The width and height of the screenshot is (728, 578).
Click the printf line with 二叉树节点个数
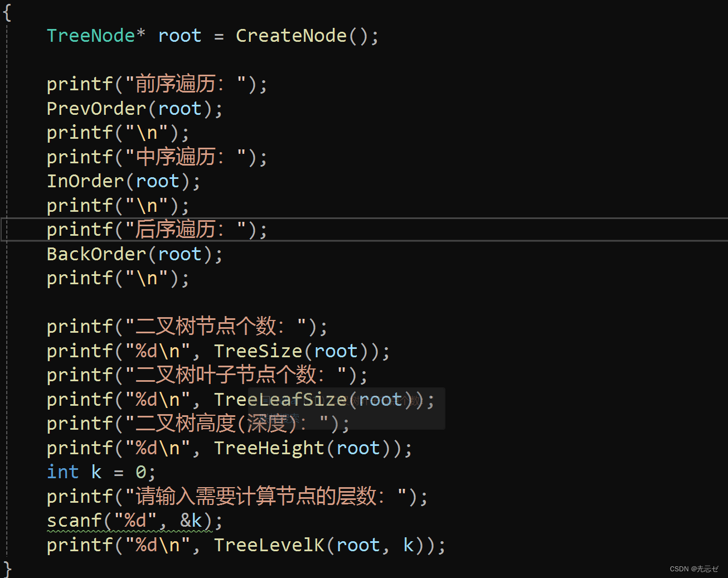point(187,327)
